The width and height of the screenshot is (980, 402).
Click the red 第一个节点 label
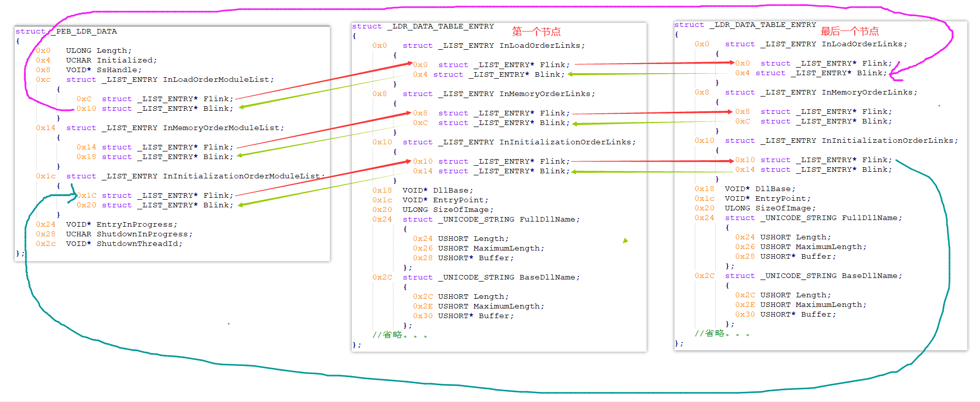[x=536, y=32]
